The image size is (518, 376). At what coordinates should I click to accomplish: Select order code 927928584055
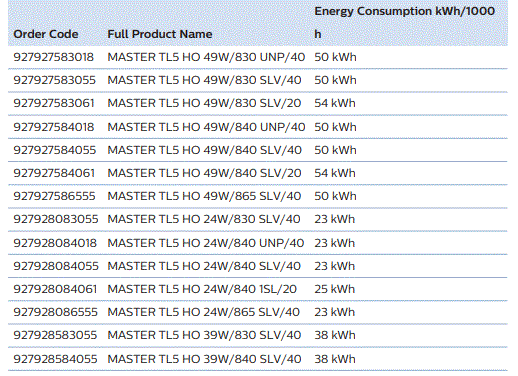55,359
